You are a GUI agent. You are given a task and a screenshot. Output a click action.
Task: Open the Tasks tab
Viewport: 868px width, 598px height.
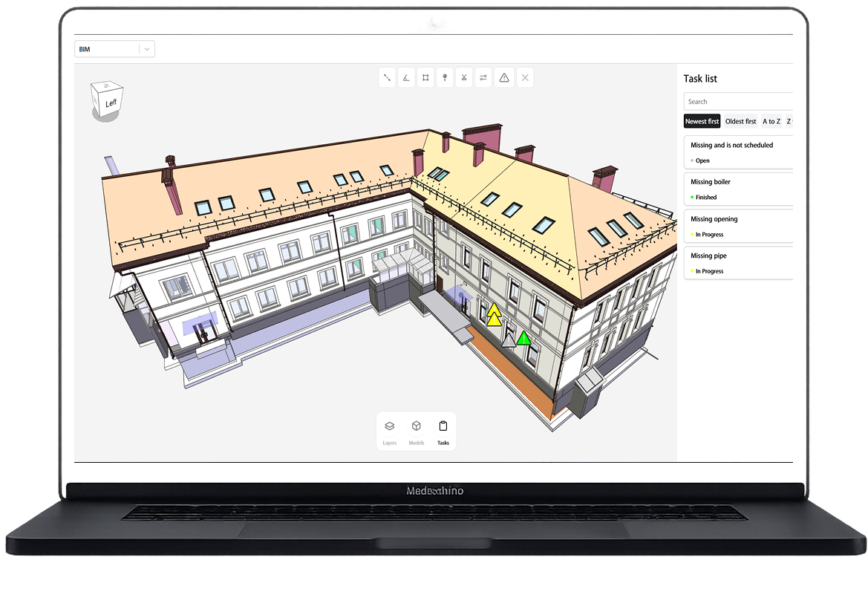point(443,432)
